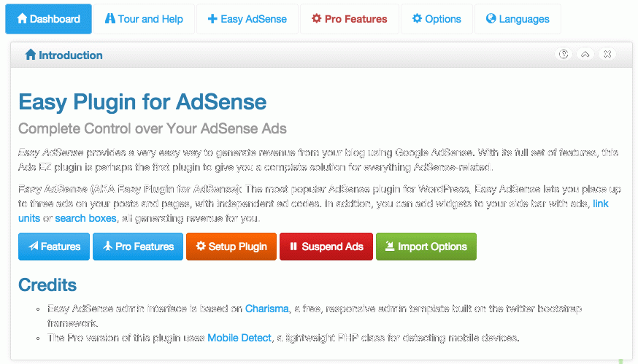Click the gear icon on Options tab
Screen dimensions: 638x364
(417, 18)
